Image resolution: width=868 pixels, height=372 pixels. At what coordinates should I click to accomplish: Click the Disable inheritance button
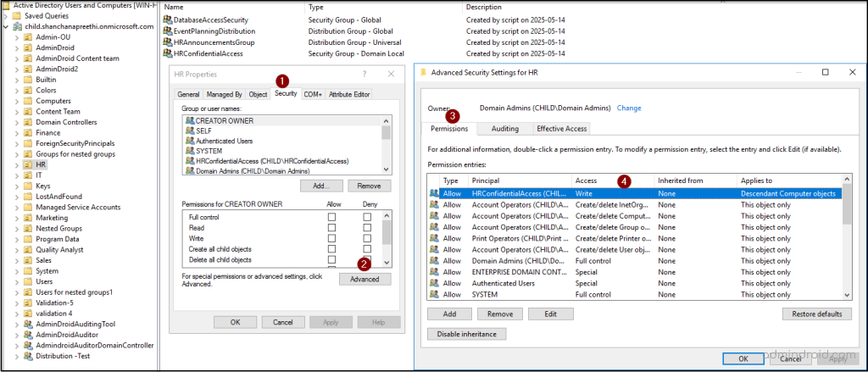coord(467,334)
